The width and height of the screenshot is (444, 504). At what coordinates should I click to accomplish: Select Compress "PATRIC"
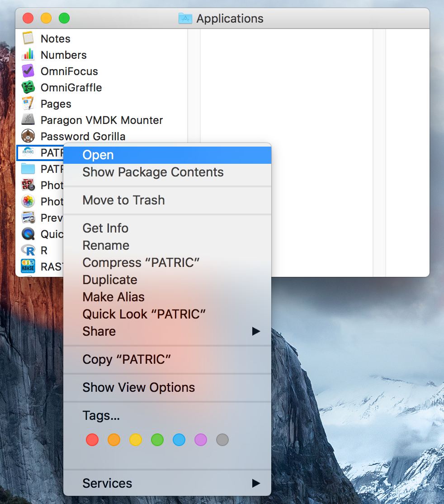167,262
